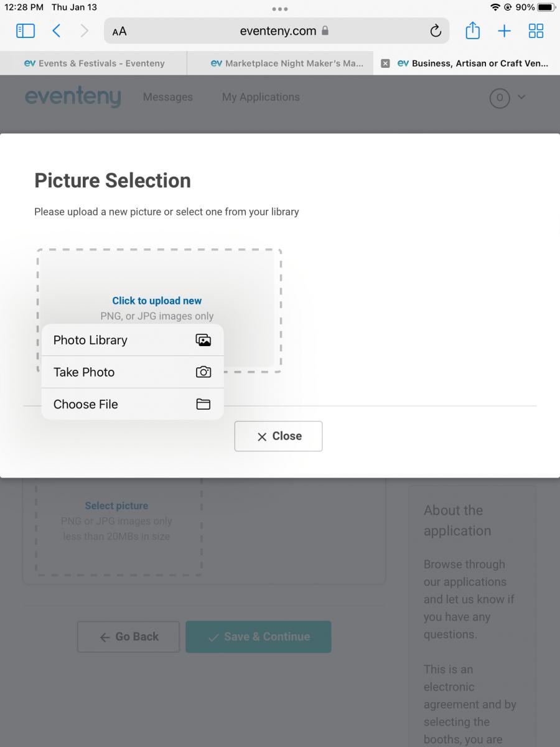Choose Photo Library from the popup
Viewport: 560px width, 747px height.
[x=133, y=340]
